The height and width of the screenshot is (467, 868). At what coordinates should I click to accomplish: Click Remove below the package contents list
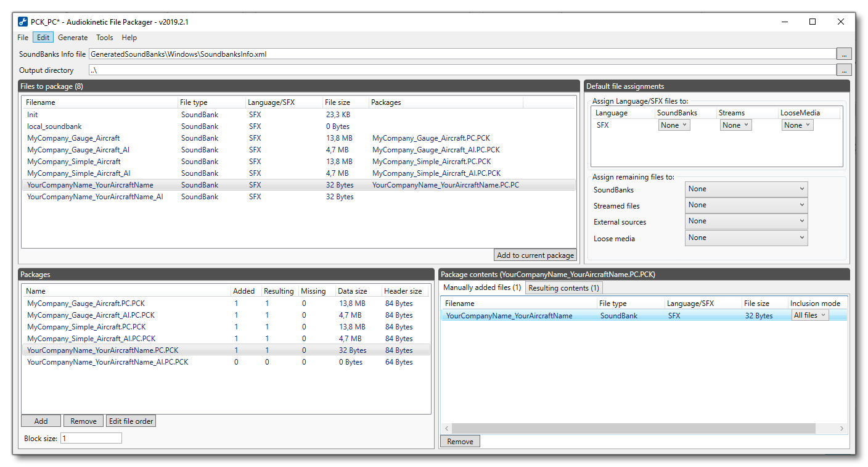pos(459,441)
